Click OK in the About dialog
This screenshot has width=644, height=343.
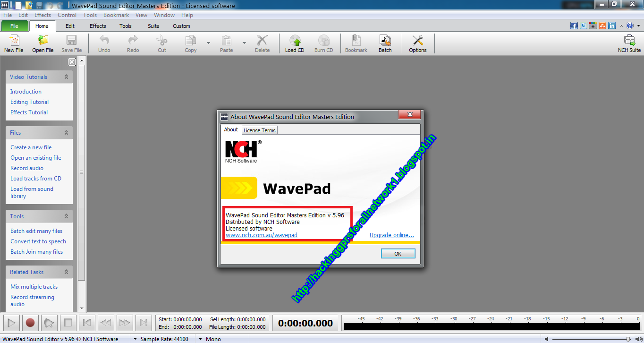tap(398, 254)
